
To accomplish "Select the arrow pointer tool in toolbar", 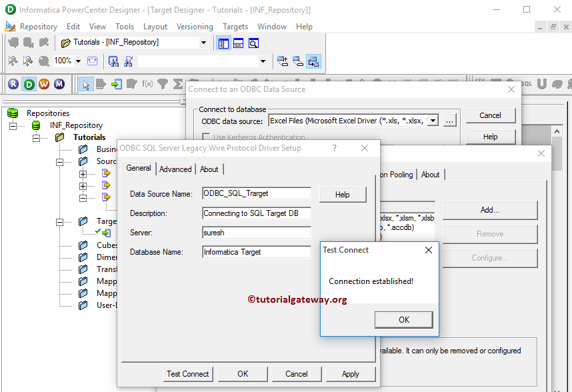I will 87,83.
